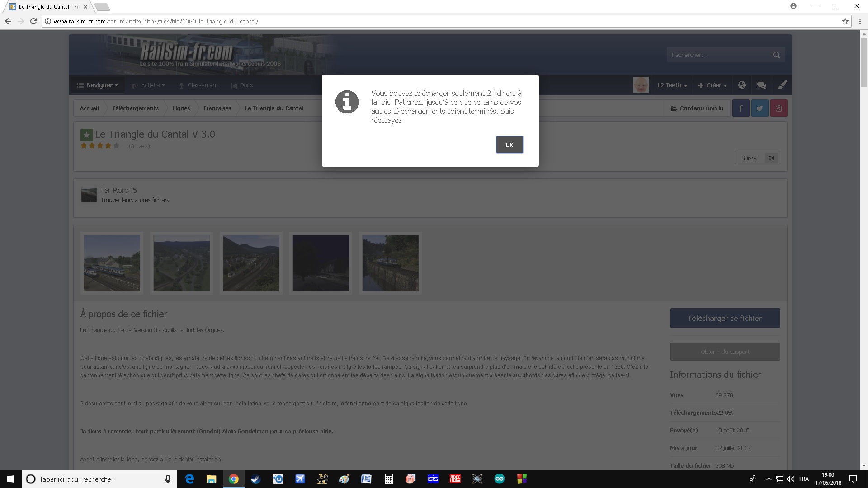Open the ARES app from the taskbar
Screen dimensions: 868x488
click(x=455, y=479)
